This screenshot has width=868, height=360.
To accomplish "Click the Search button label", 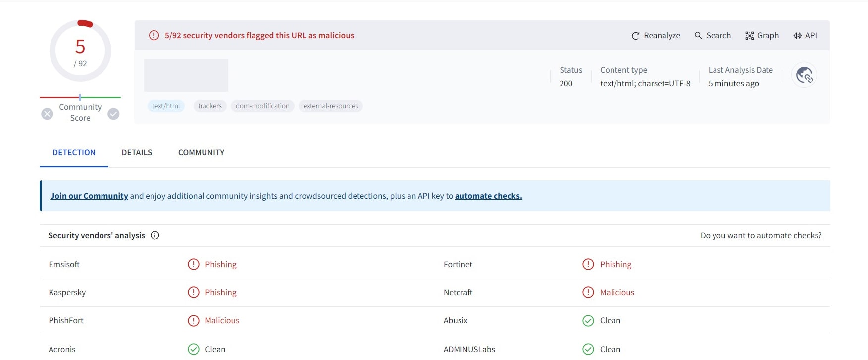I will coord(718,36).
